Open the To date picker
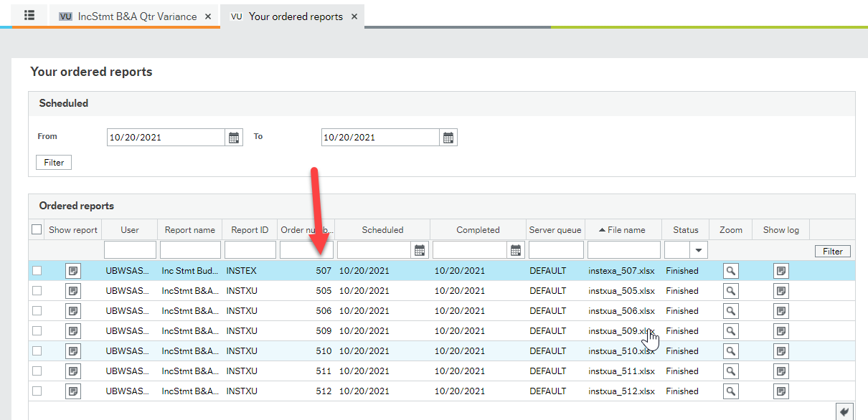Image resolution: width=868 pixels, height=420 pixels. [x=448, y=137]
